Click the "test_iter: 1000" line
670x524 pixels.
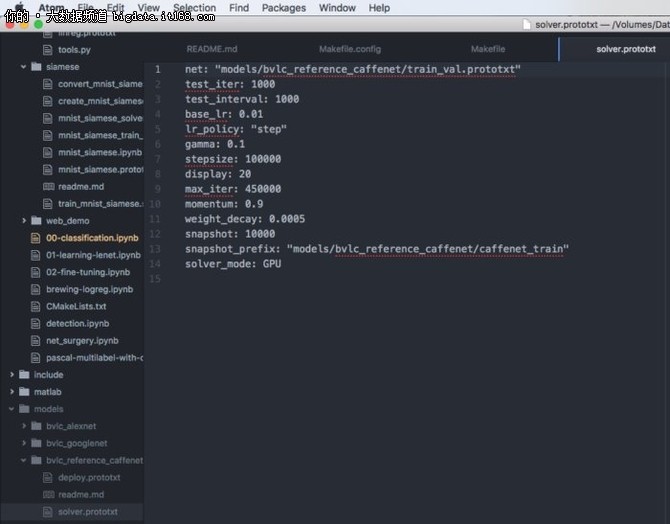coord(230,84)
